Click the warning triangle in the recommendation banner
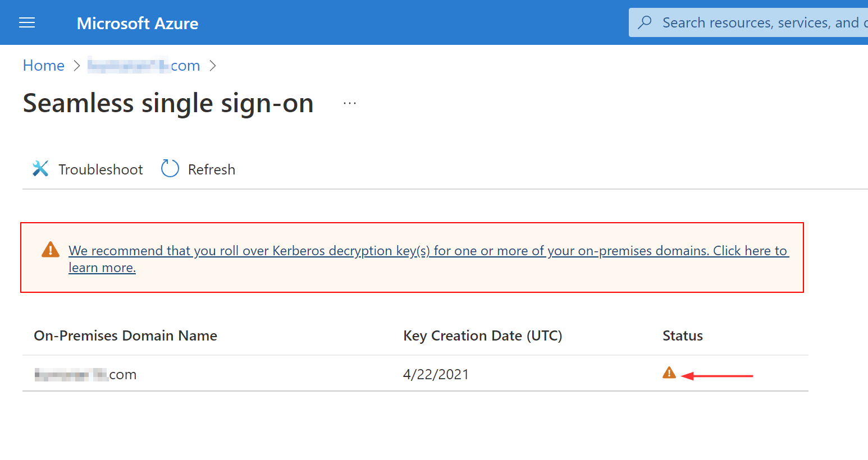Viewport: 868px width, 460px height. (x=50, y=250)
